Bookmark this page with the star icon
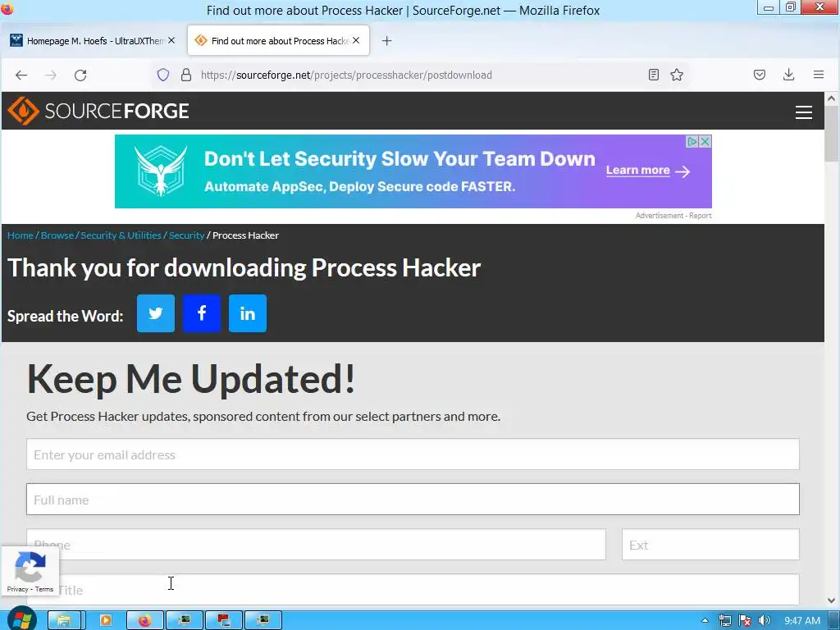Screen dimensions: 840x630 (x=677, y=75)
